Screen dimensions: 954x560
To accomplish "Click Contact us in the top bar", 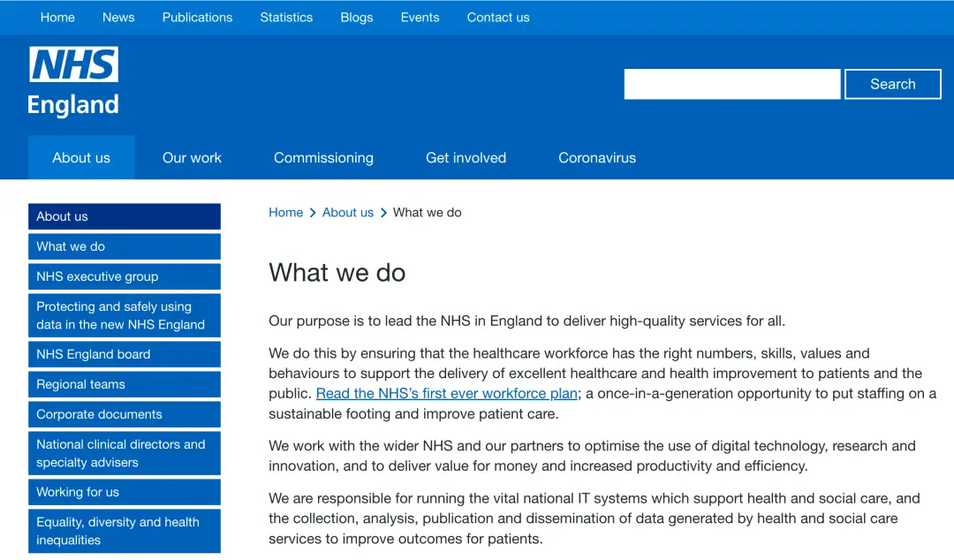I will pos(497,18).
